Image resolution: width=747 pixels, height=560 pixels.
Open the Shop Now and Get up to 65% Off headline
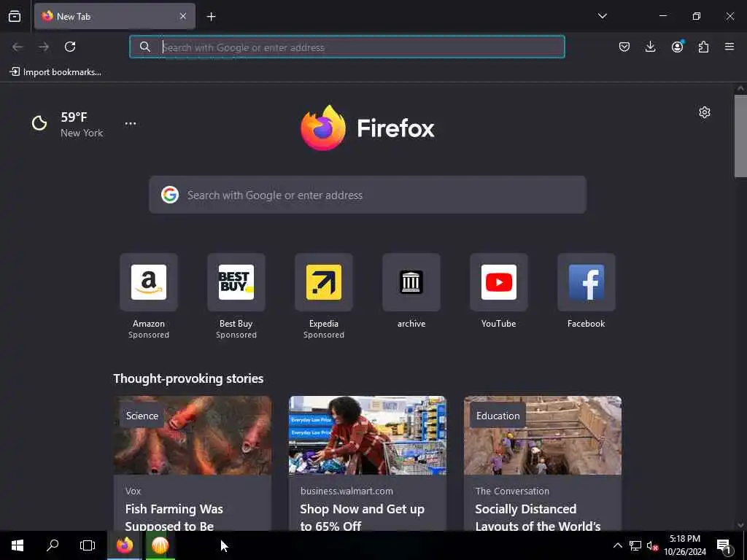click(x=362, y=517)
